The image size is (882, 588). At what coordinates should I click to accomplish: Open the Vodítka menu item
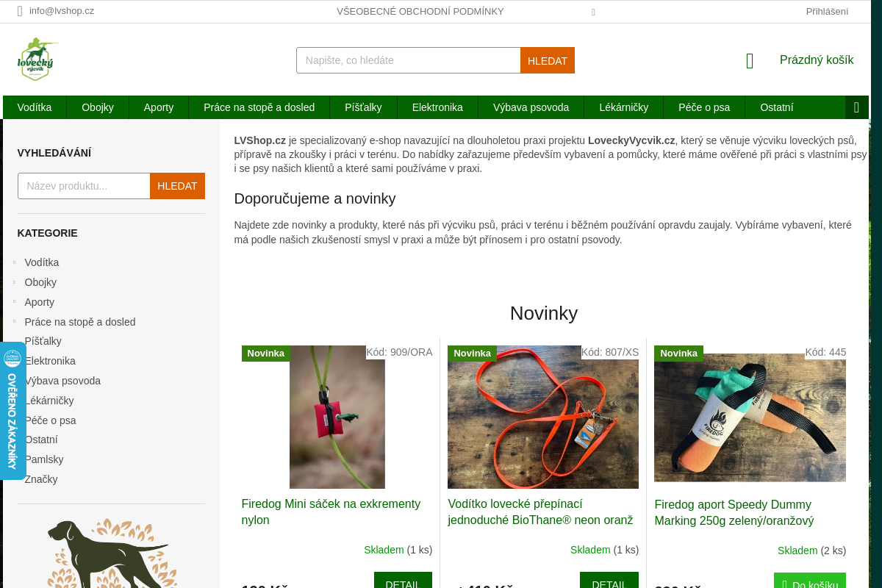[35, 107]
